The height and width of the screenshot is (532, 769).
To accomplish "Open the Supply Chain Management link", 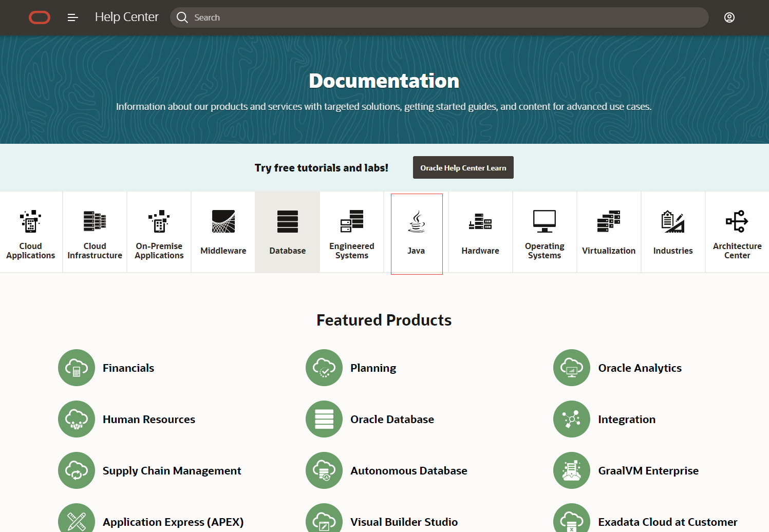I will [172, 471].
